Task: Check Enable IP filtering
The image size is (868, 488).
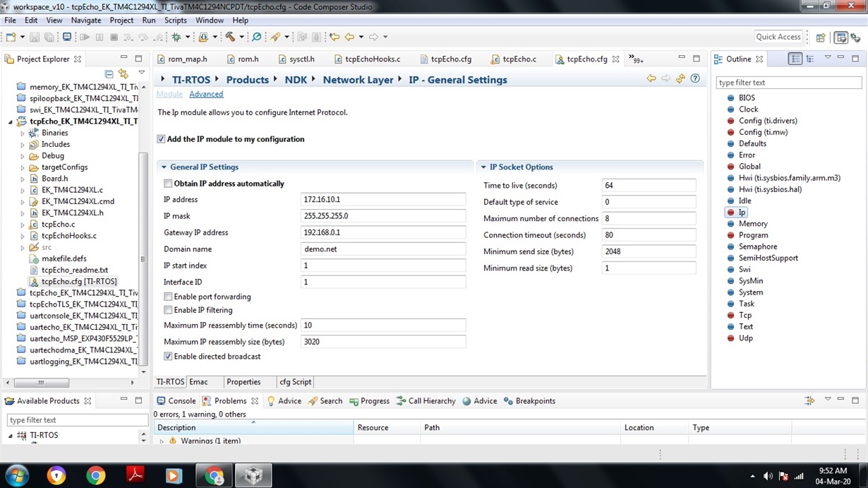Action: click(x=168, y=310)
